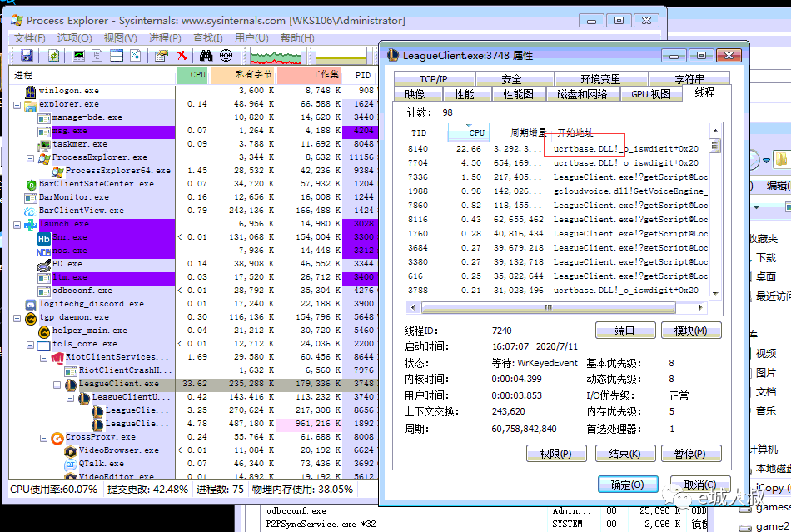Click the Snr.exe Hb icon
This screenshot has width=791, height=532.
(44, 238)
